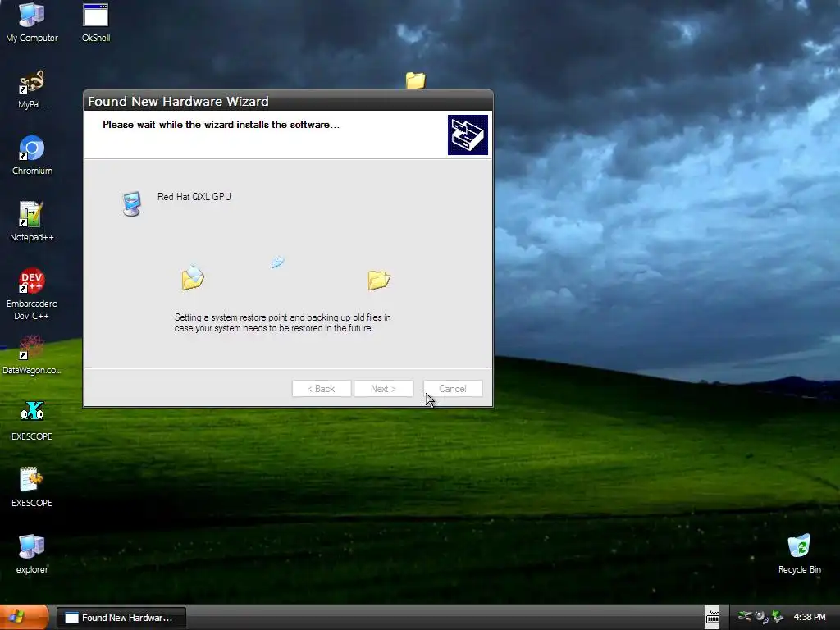Select the explorer desktop icon

[32, 554]
